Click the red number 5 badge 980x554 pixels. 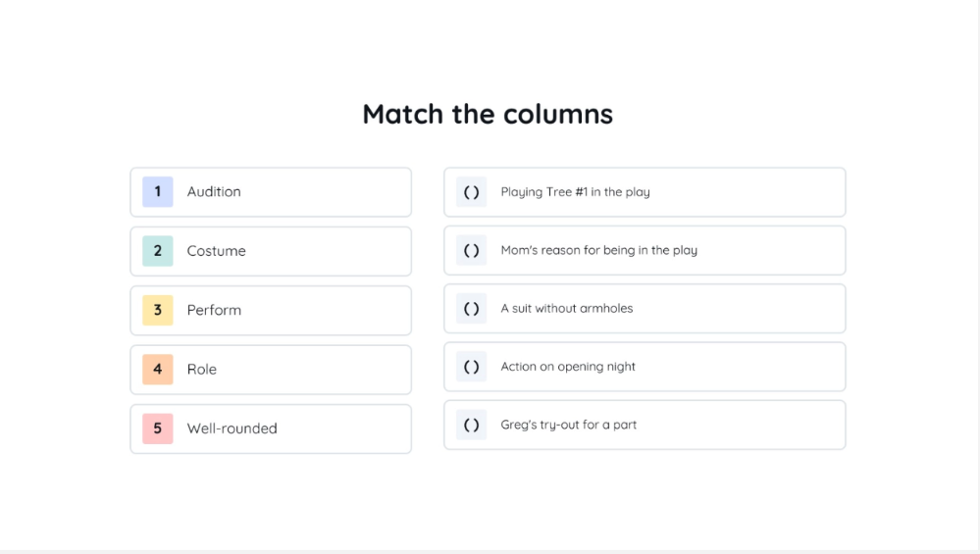click(x=157, y=428)
